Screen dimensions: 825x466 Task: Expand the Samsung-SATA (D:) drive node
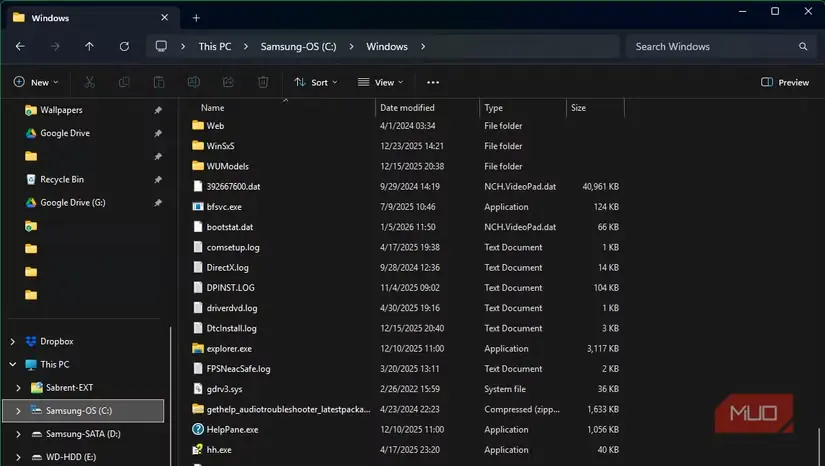click(x=18, y=434)
